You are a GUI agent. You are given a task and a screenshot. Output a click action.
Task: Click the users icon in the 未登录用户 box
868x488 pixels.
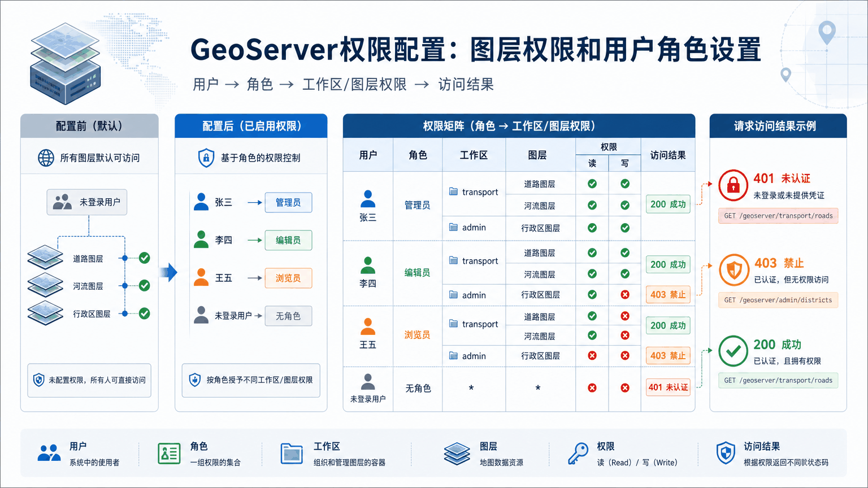(62, 202)
